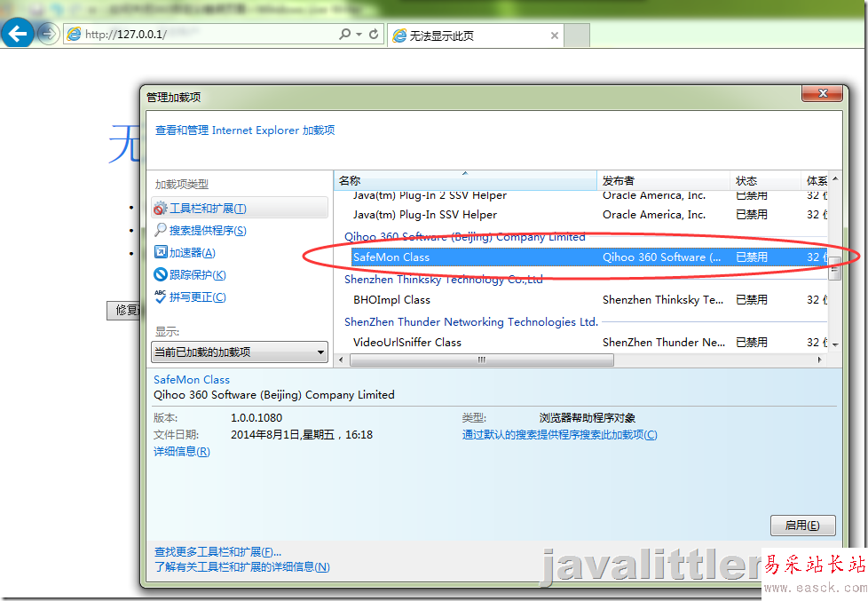The height and width of the screenshot is (601, 868).
Task: Sort by the 名称 column header
Action: pyautogui.click(x=465, y=181)
